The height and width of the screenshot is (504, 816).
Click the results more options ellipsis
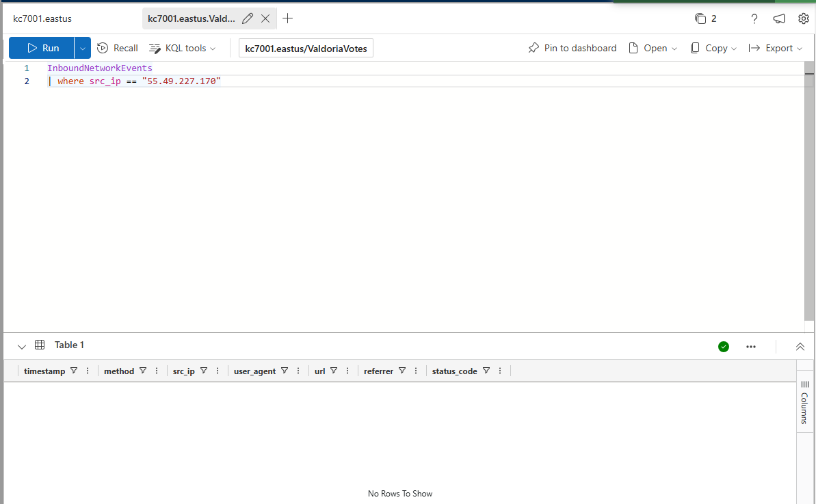tap(751, 346)
